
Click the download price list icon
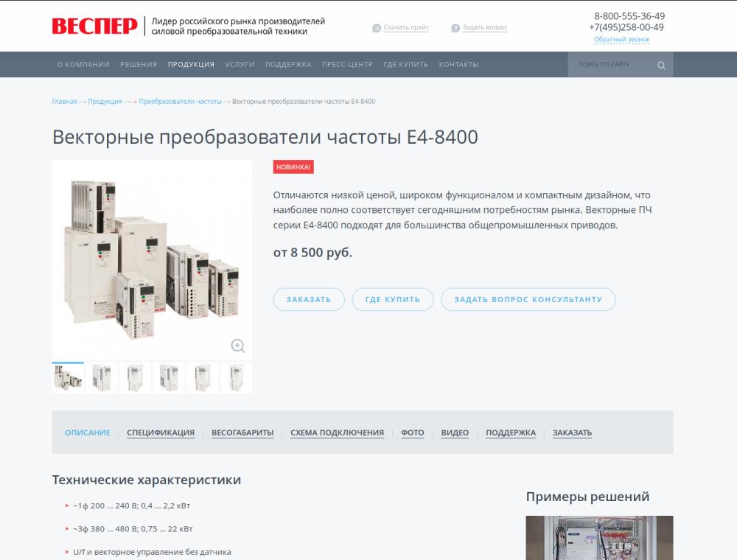point(377,28)
